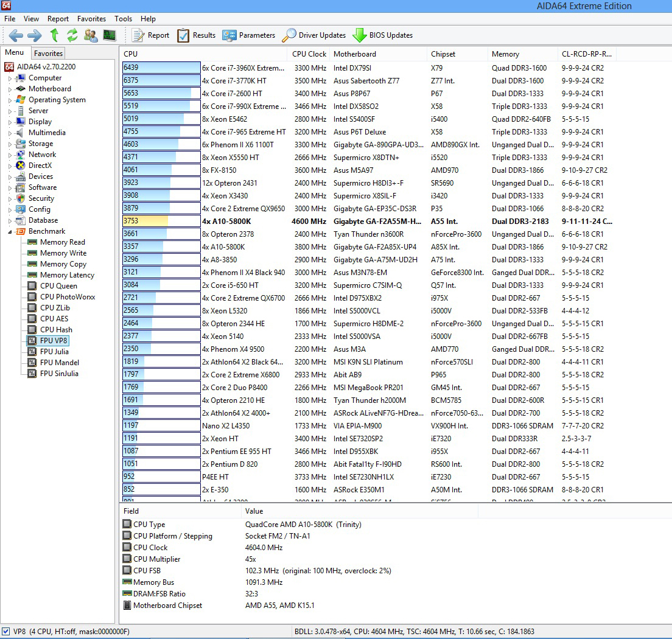This screenshot has height=639, width=672.
Task: Sort by the Chipset column header
Action: pyautogui.click(x=458, y=54)
